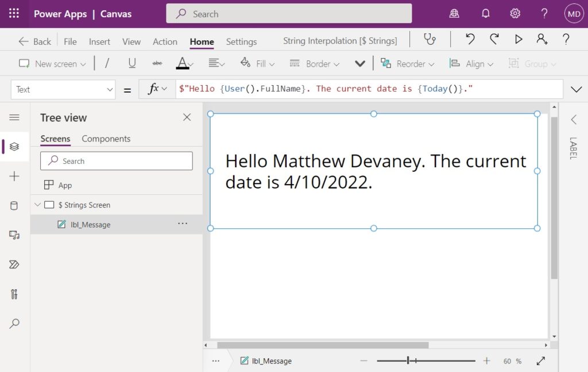Viewport: 588px width, 372px height.
Task: Open the Media pane
Action: (x=14, y=235)
